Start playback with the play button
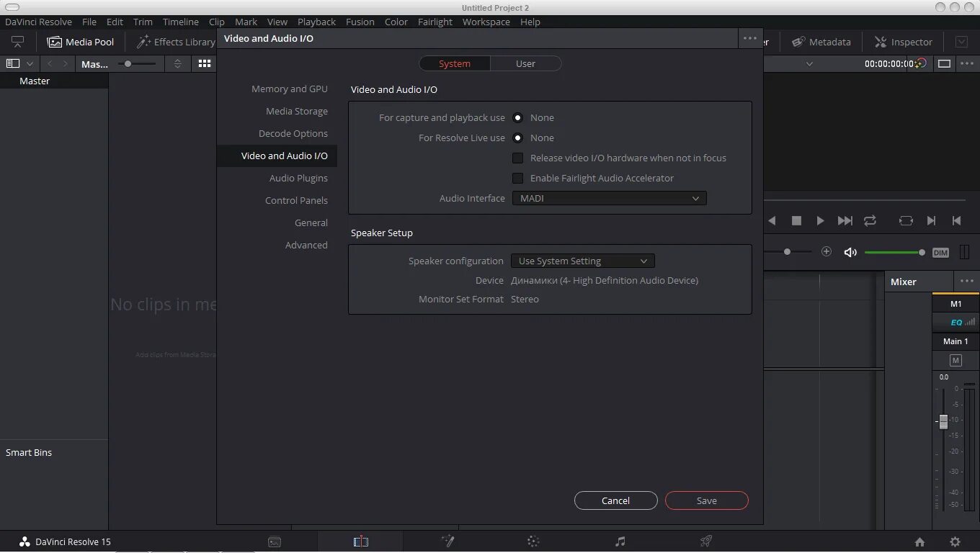This screenshot has height=553, width=980. [820, 220]
